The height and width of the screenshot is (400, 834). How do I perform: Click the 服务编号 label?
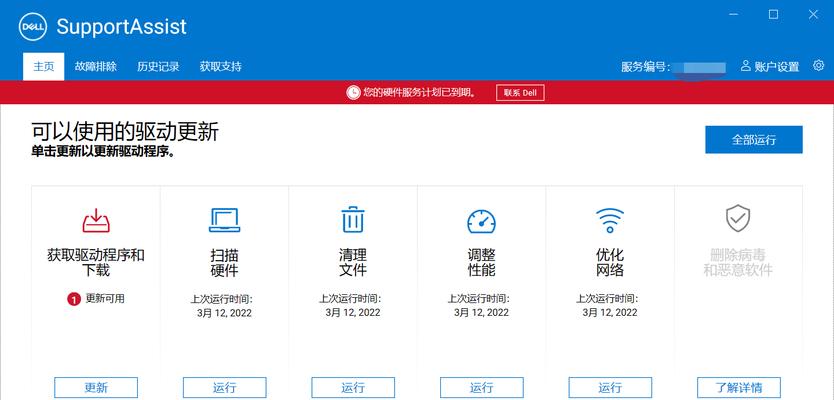pyautogui.click(x=645, y=67)
